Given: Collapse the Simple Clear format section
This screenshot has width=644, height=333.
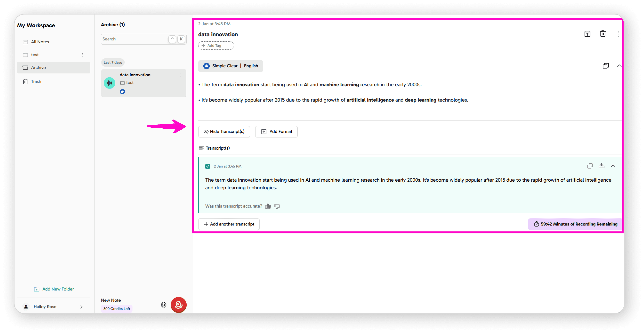Looking at the screenshot, I should [x=619, y=66].
